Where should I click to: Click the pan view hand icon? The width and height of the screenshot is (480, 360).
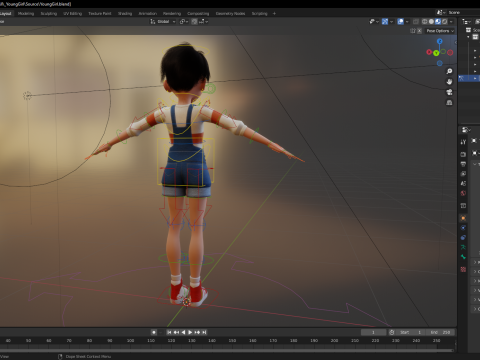(x=449, y=82)
